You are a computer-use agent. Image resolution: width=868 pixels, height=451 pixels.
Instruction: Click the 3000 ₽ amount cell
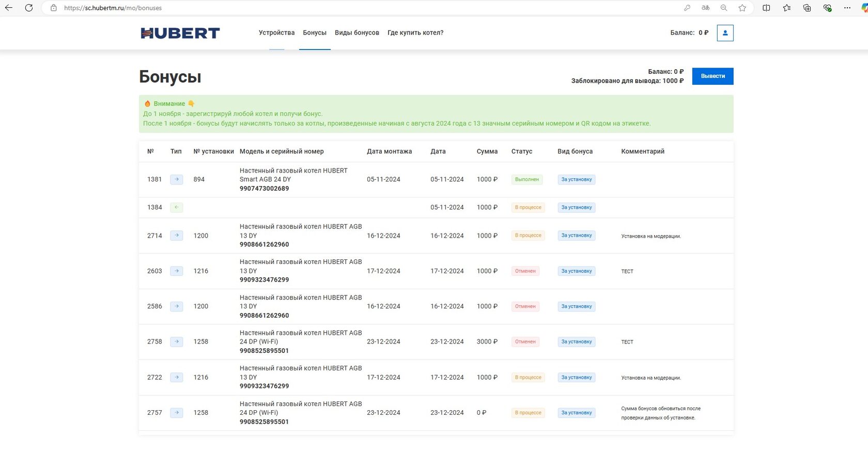click(x=487, y=341)
